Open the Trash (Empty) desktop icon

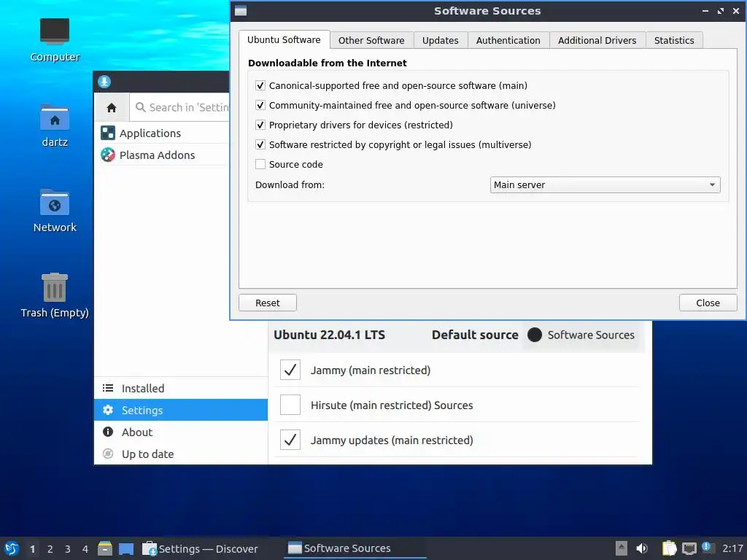pos(54,287)
